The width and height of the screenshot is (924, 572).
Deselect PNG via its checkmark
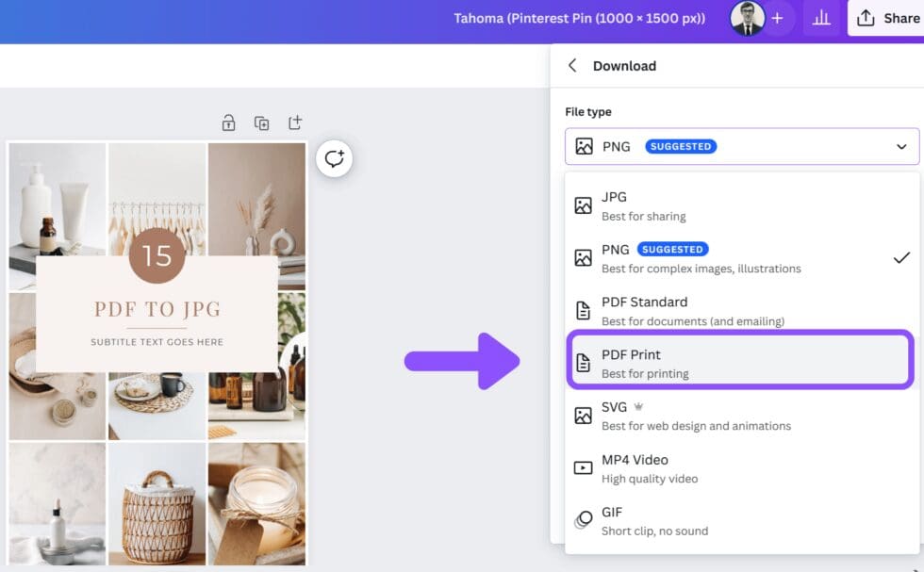[x=901, y=256]
